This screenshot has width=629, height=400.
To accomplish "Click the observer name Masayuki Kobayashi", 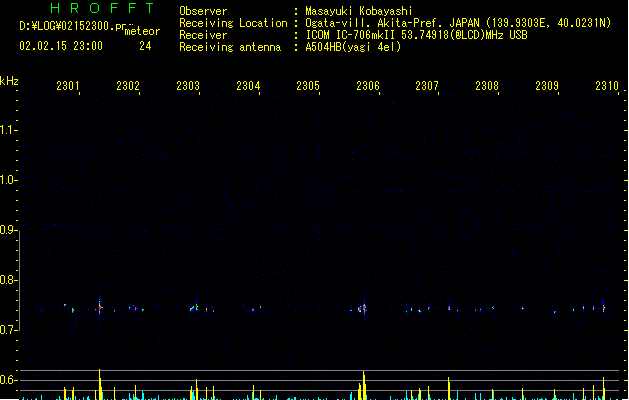I will pos(359,11).
